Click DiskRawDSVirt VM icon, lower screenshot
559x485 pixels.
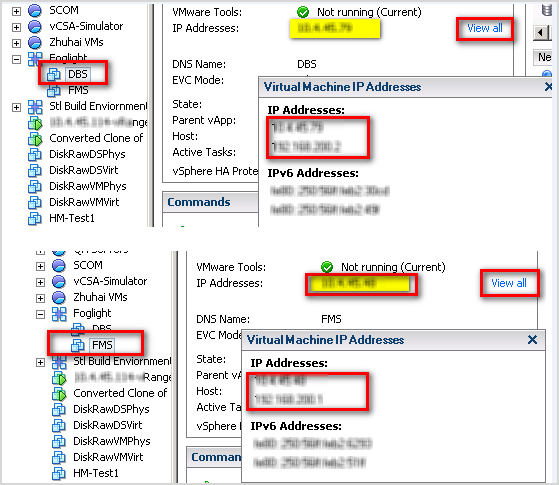click(59, 425)
